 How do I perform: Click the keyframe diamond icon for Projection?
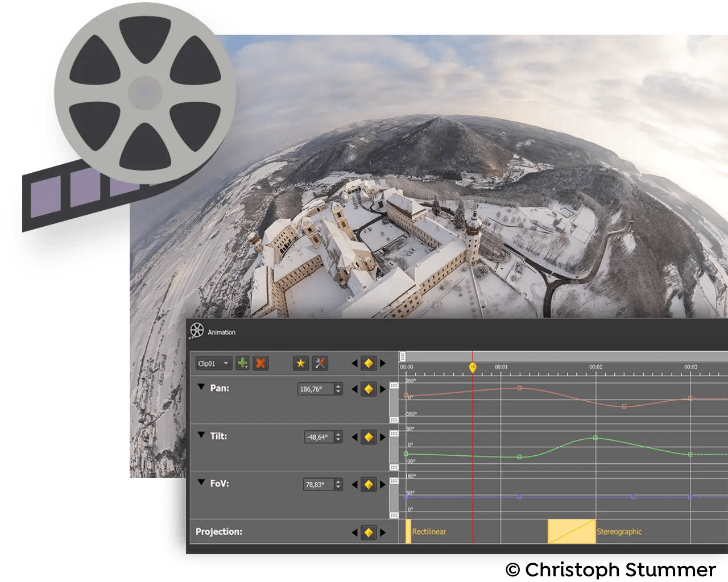pyautogui.click(x=369, y=531)
